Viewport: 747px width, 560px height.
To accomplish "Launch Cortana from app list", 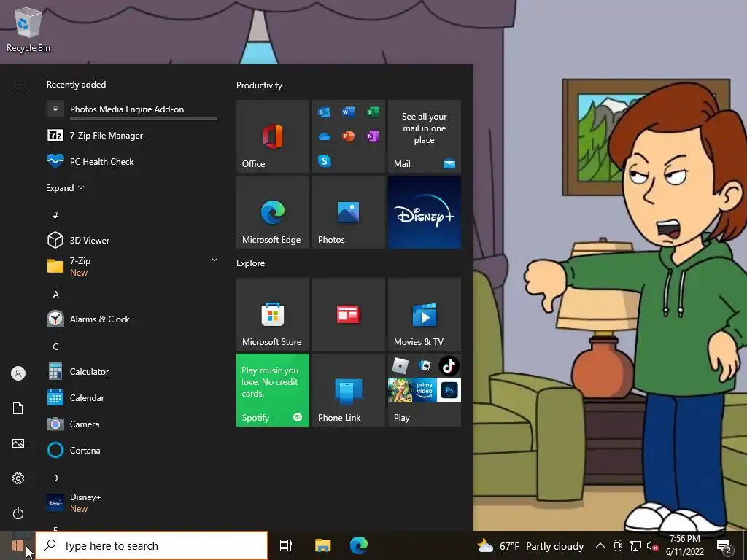I will (x=131, y=450).
